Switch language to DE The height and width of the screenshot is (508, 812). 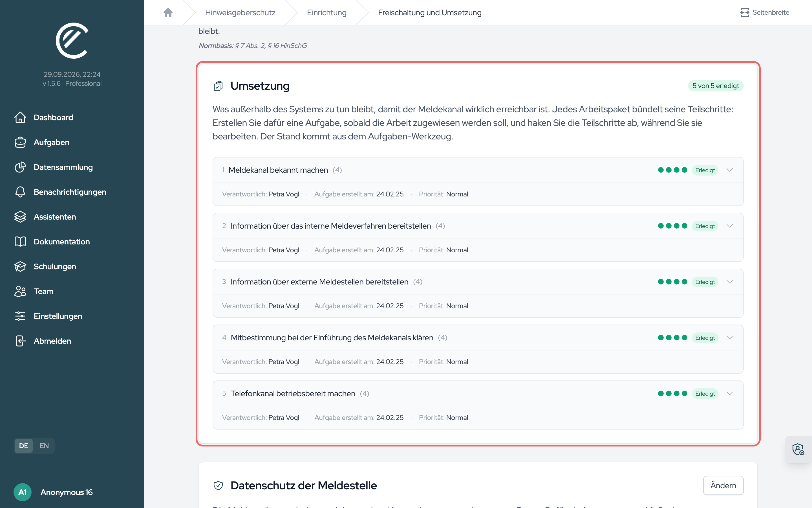[23, 446]
